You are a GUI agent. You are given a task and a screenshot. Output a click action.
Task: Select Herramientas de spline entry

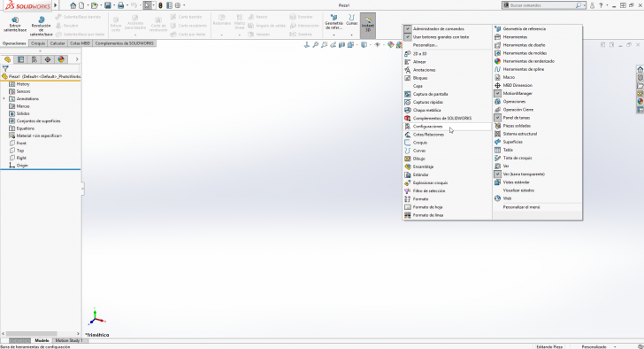click(537, 69)
